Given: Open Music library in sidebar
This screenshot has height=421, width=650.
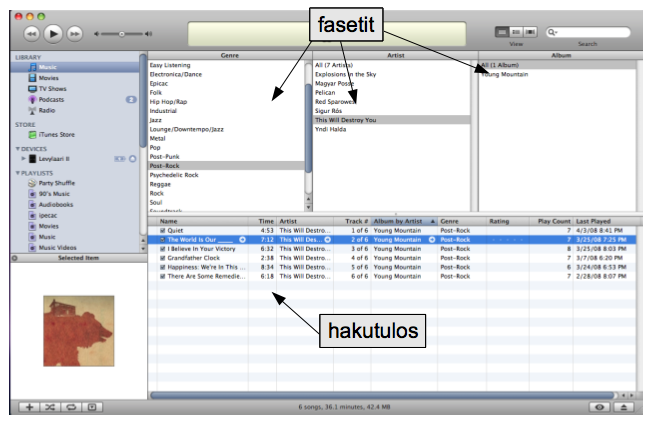Looking at the screenshot, I should [x=75, y=67].
